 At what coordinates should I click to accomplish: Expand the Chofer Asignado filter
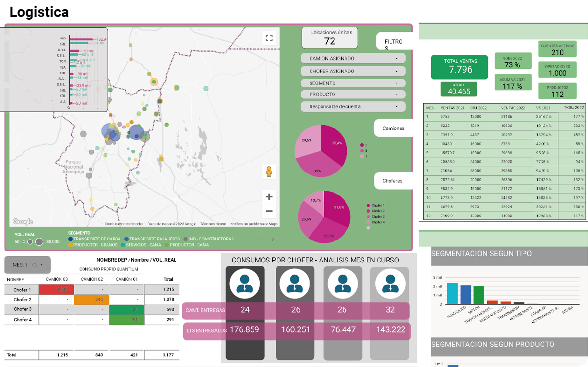(353, 71)
